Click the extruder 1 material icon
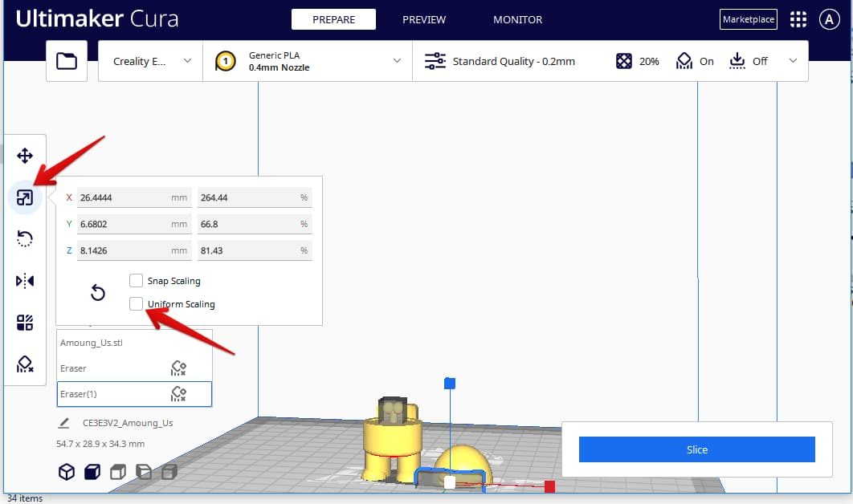Image resolution: width=853 pixels, height=504 pixels. pyautogui.click(x=225, y=61)
